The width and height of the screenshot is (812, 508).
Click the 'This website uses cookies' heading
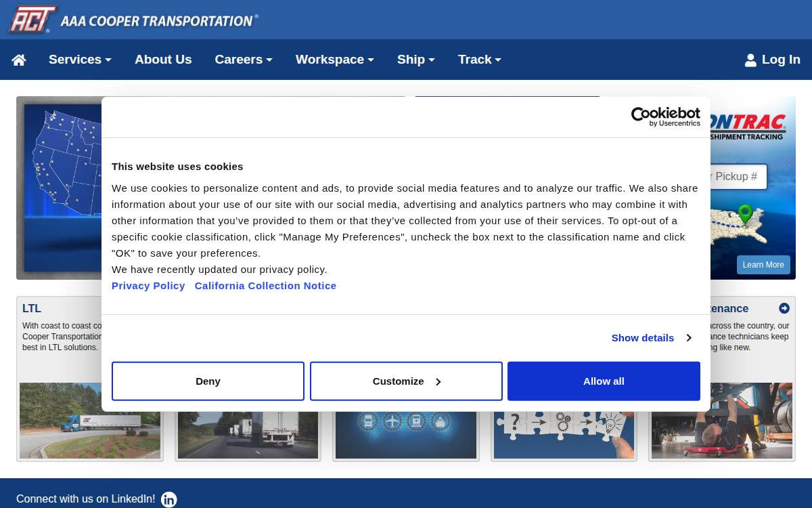(x=177, y=167)
